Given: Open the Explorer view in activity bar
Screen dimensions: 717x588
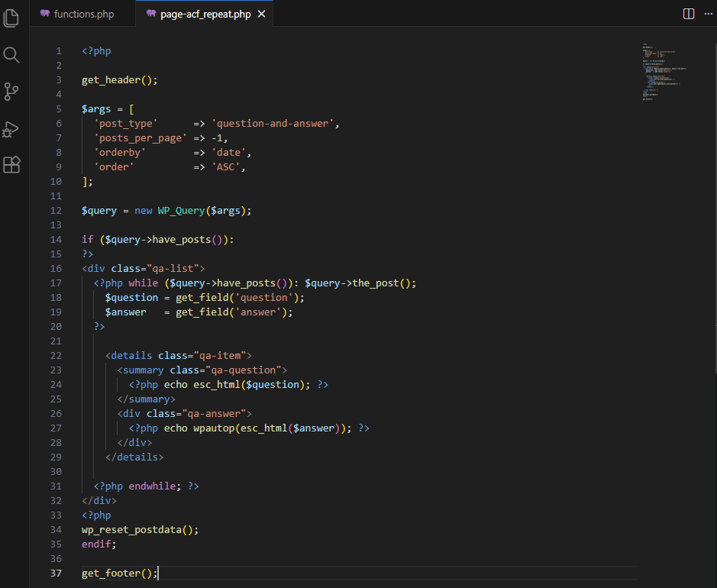Looking at the screenshot, I should point(11,18).
